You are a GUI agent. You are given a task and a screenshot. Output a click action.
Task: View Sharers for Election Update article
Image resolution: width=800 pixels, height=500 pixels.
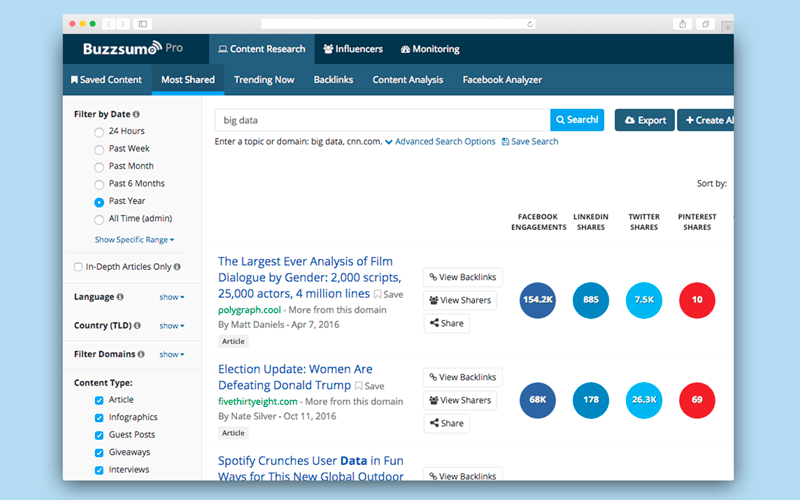tap(460, 400)
